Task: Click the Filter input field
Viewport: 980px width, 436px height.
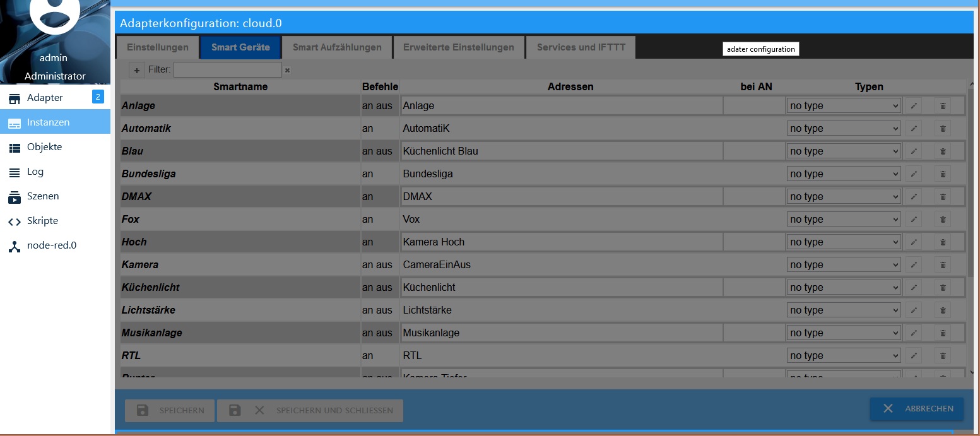Action: point(228,70)
